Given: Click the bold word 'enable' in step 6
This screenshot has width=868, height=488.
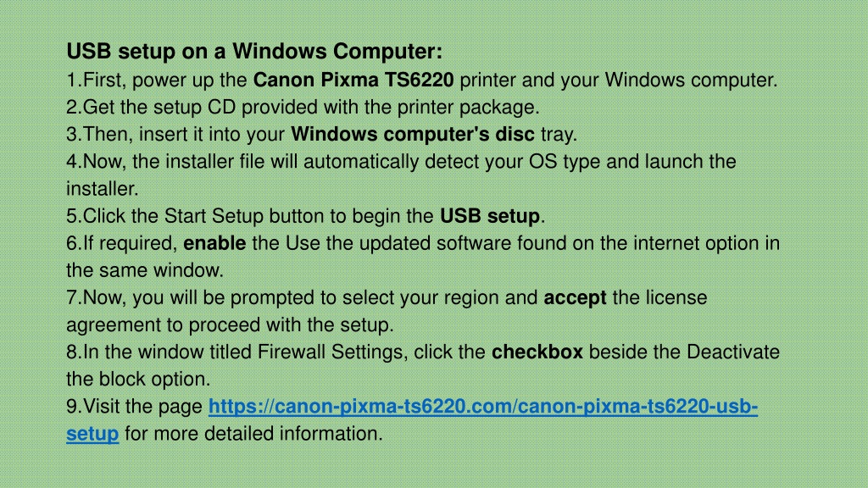Looking at the screenshot, I should 214,243.
